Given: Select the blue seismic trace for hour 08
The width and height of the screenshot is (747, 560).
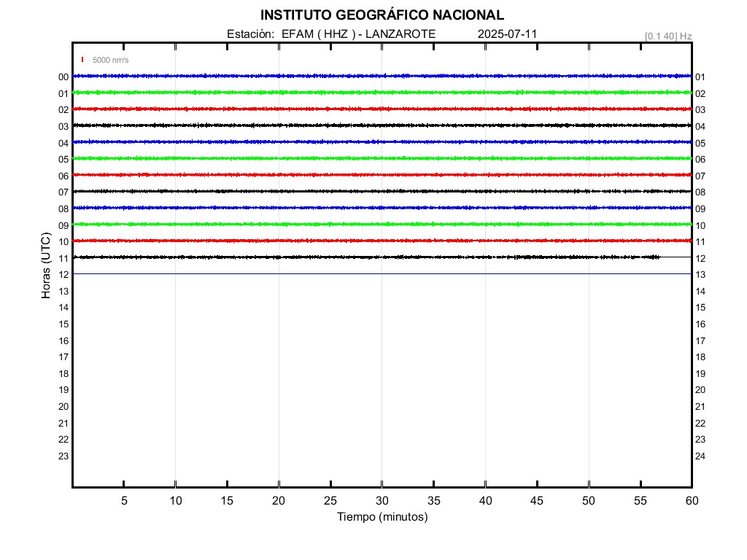Looking at the screenshot, I should [x=382, y=208].
